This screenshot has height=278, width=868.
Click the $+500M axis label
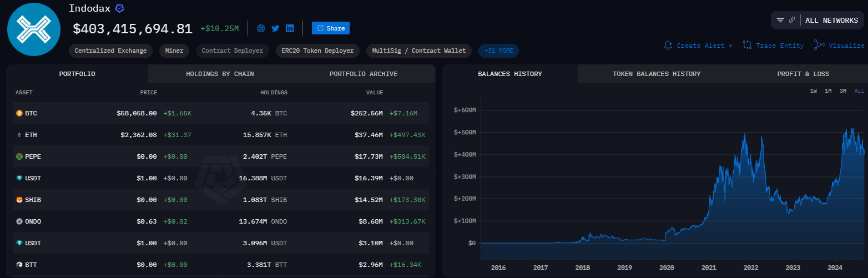pos(465,133)
